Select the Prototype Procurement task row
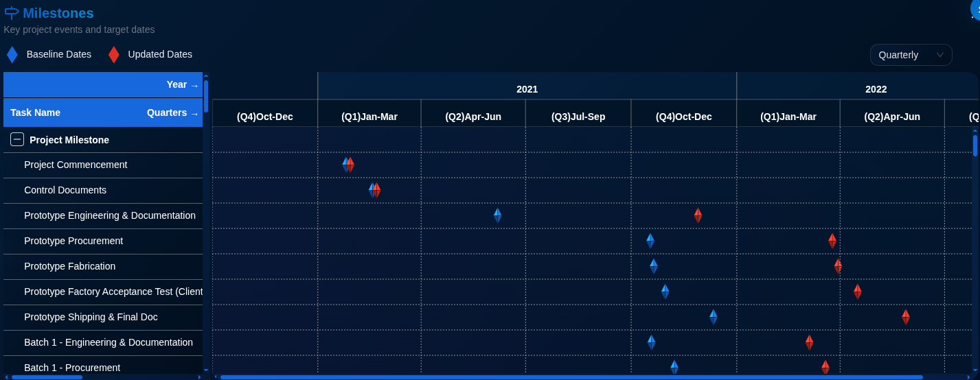980x380 pixels. coord(73,241)
